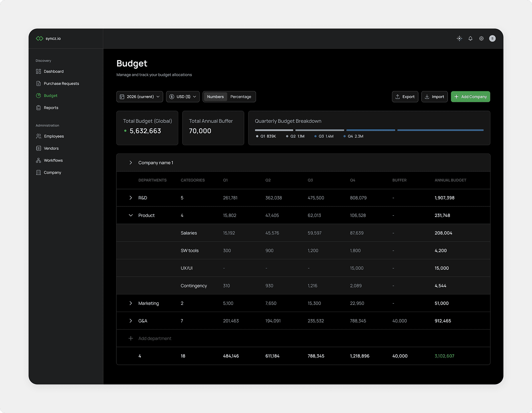Collapse the Product department row
Image resolution: width=532 pixels, height=413 pixels.
[x=131, y=216]
